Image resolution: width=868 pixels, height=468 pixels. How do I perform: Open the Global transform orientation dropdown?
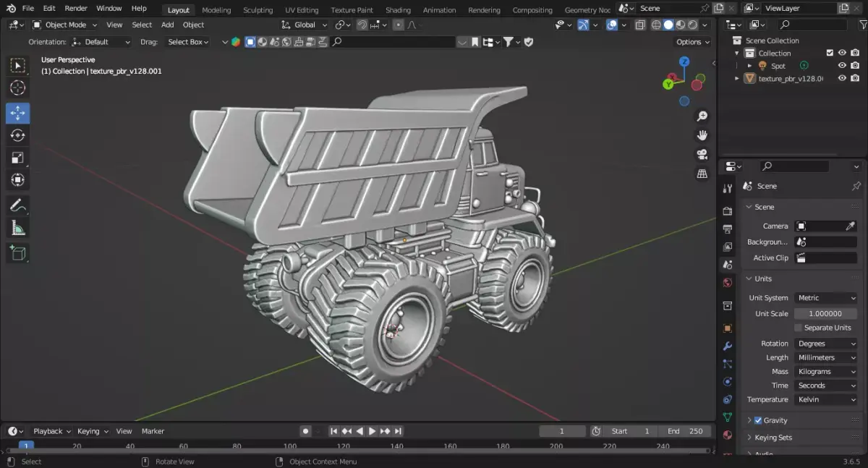305,25
